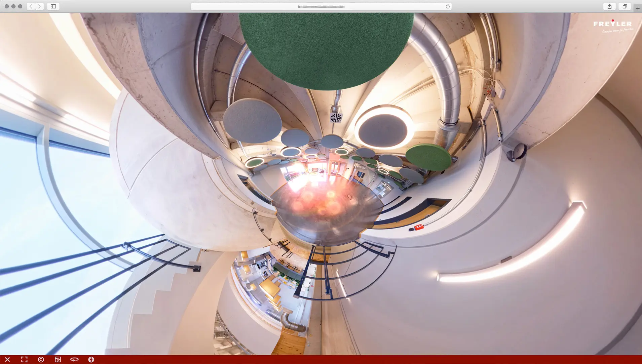Viewport: 642px width, 364px height.
Task: Zoom the Safari window with the maximize button
Action: click(20, 6)
